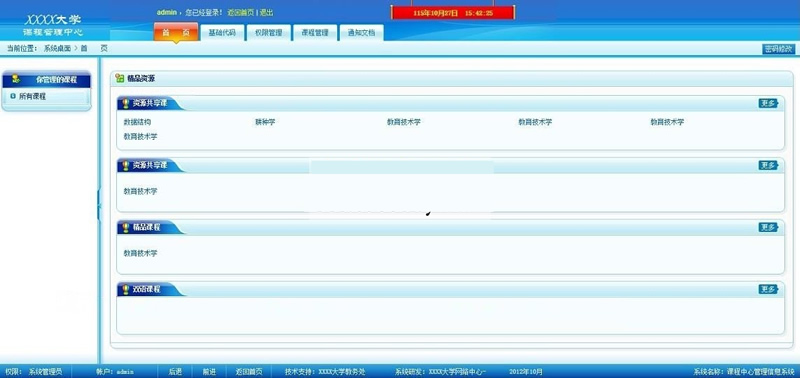800x378 pixels.
Task: Open the 权限管理 tab
Action: pyautogui.click(x=268, y=33)
